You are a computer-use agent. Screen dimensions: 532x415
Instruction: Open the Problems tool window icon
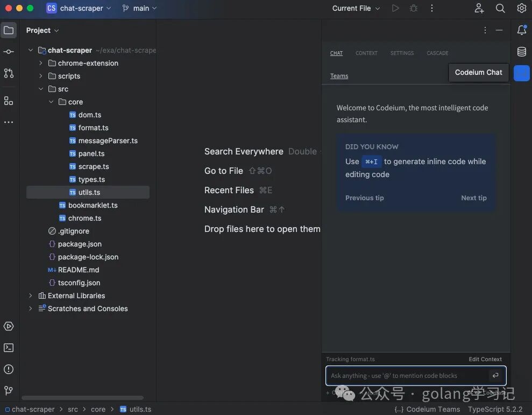point(9,369)
